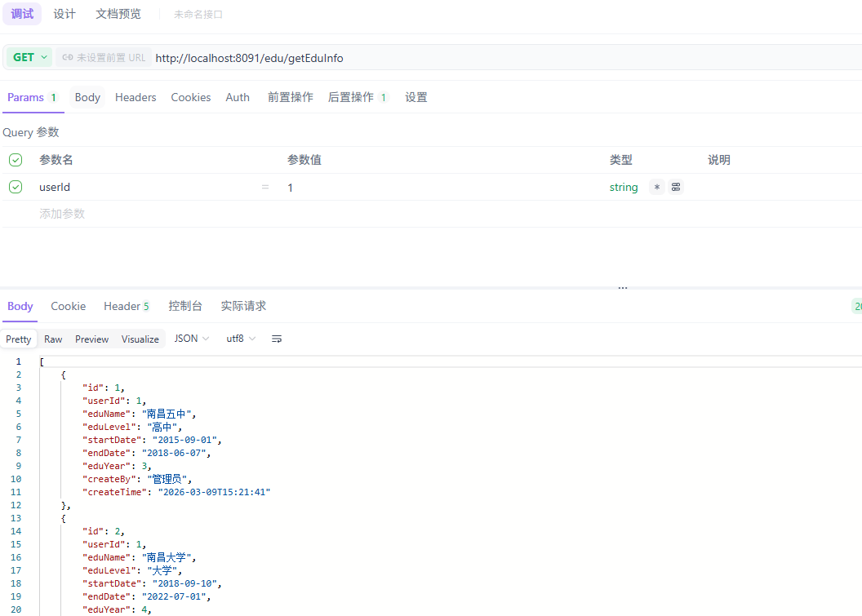Click the "南昌大学" eduName value
This screenshot has width=862, height=616.
[x=167, y=557]
